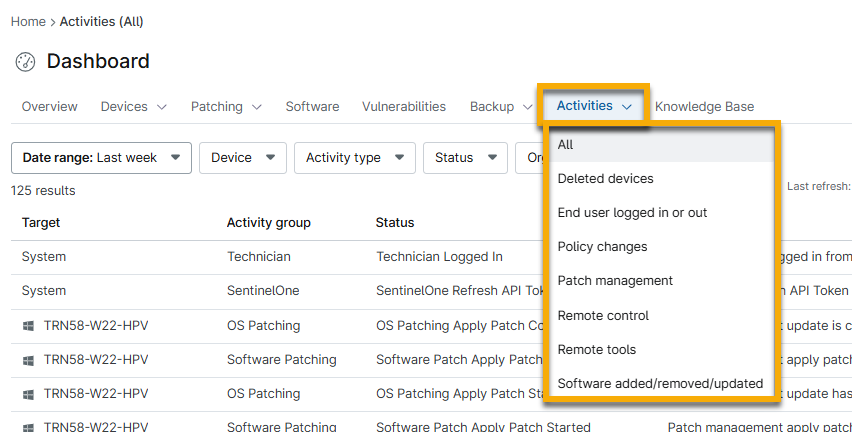Expand the Patching tab chevron

tap(257, 107)
